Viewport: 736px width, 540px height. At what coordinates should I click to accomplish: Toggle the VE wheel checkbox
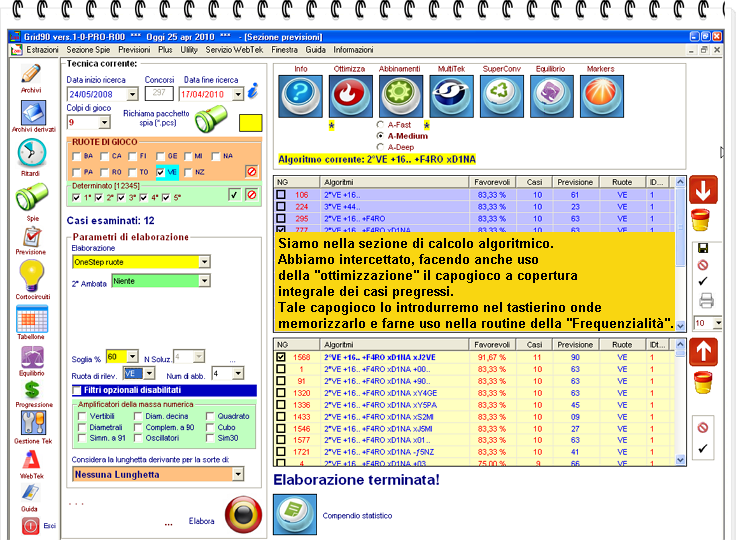pos(160,172)
